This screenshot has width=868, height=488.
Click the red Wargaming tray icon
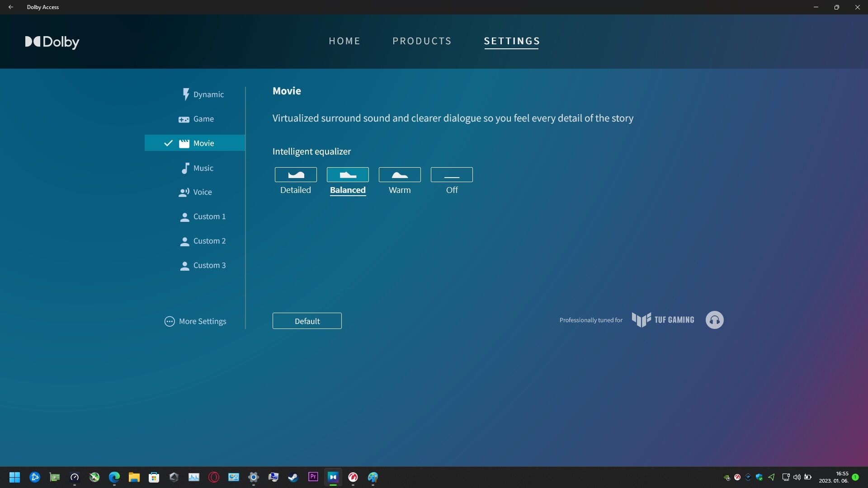(x=737, y=477)
